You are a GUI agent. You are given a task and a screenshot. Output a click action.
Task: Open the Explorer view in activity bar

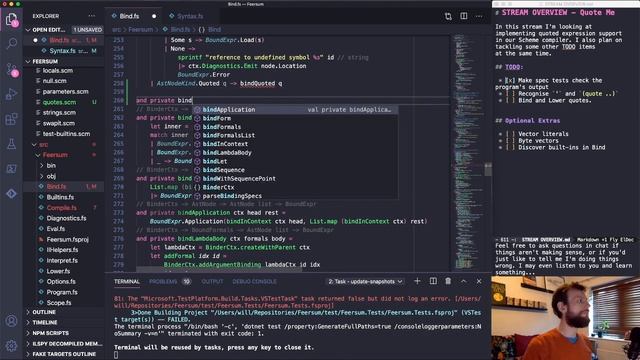pos(11,19)
